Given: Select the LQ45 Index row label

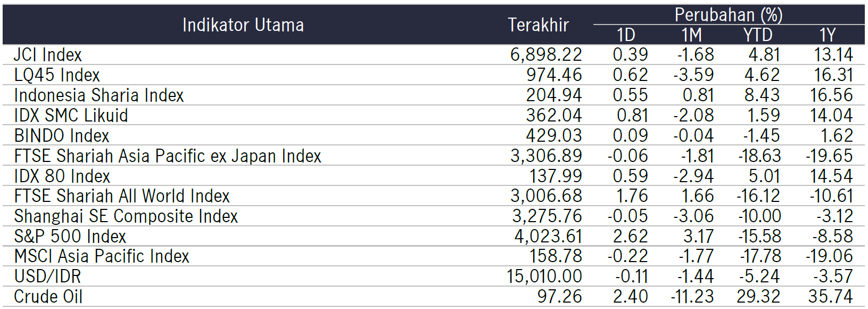Looking at the screenshot, I should 57,75.
